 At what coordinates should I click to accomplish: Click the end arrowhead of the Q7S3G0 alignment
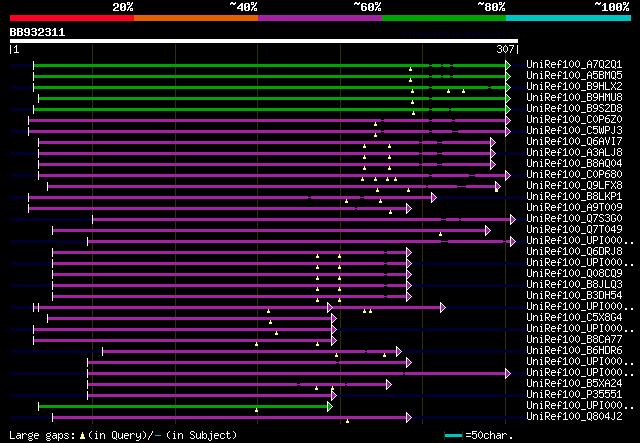[513, 220]
